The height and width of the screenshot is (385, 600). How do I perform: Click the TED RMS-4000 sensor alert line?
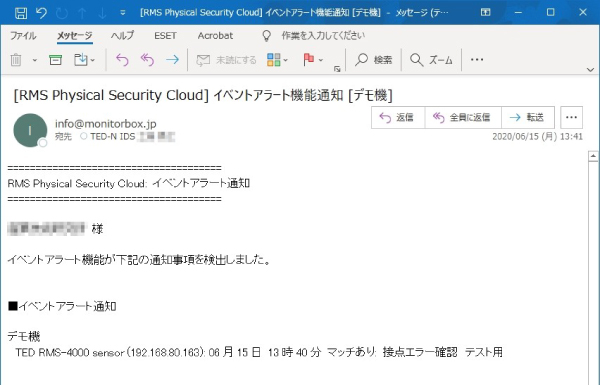click(259, 352)
